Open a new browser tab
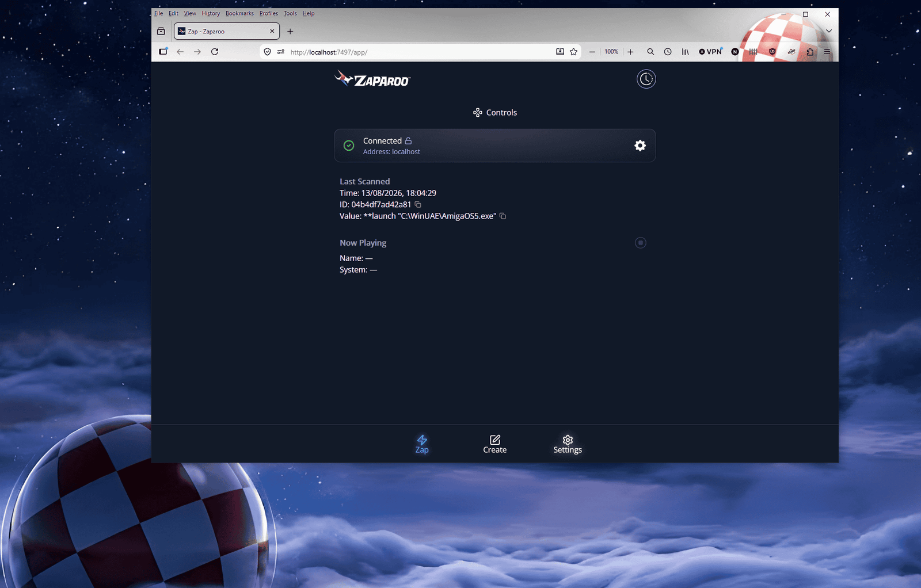Viewport: 921px width, 588px height. click(x=290, y=31)
